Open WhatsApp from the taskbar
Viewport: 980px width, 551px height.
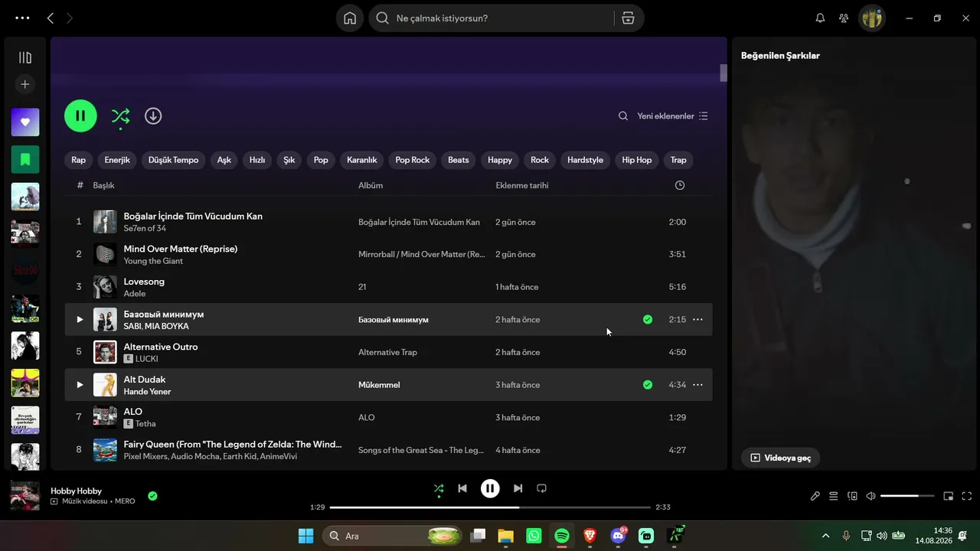click(534, 536)
